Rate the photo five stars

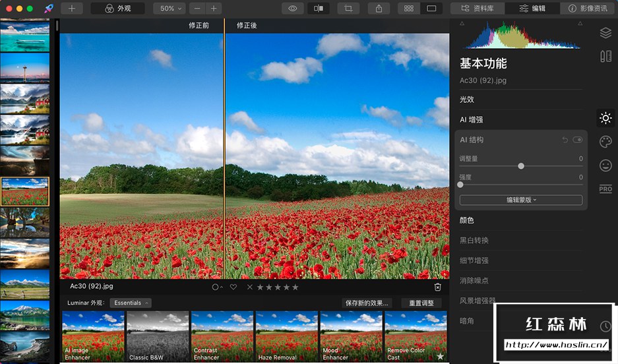[x=295, y=288]
